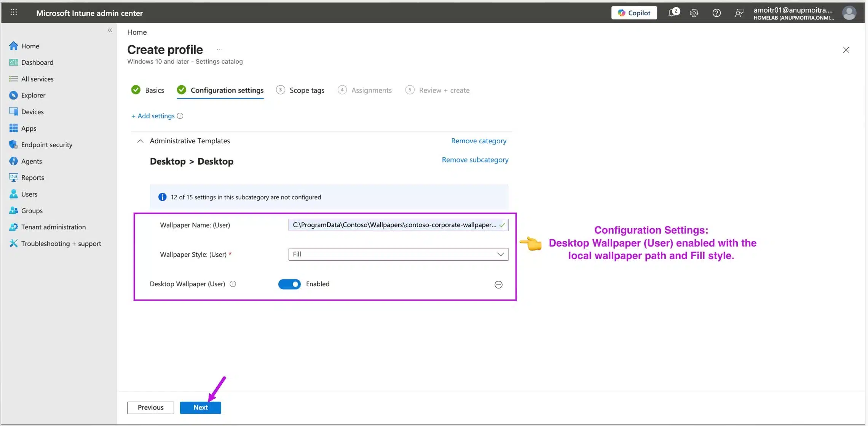Click the + Add settings link

click(x=153, y=116)
